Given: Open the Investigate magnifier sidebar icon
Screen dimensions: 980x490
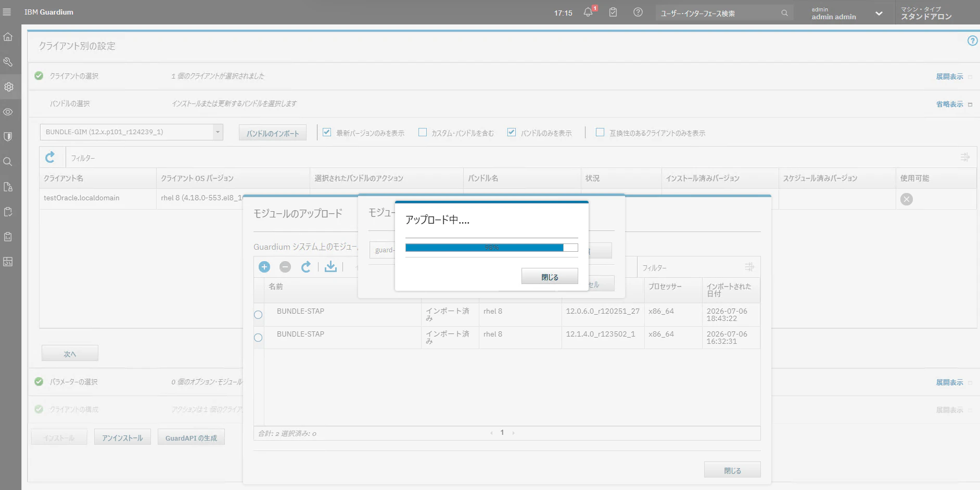Looking at the screenshot, I should [8, 162].
